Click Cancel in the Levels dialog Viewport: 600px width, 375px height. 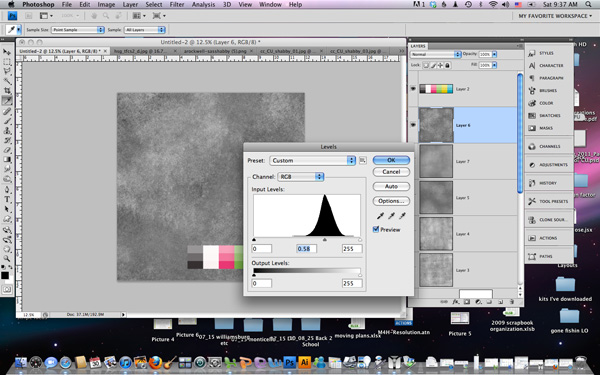pyautogui.click(x=391, y=172)
